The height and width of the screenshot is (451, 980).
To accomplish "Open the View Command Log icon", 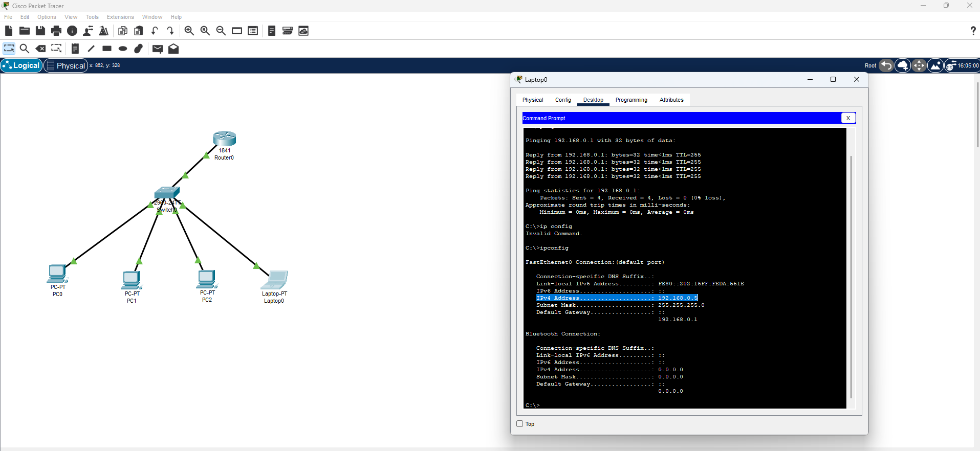I will [272, 31].
